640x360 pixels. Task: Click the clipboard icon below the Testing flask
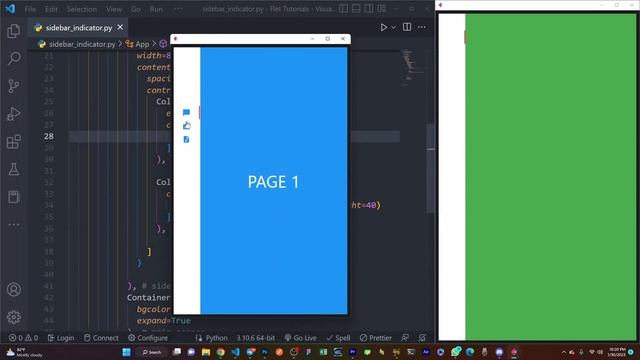[x=13, y=197]
